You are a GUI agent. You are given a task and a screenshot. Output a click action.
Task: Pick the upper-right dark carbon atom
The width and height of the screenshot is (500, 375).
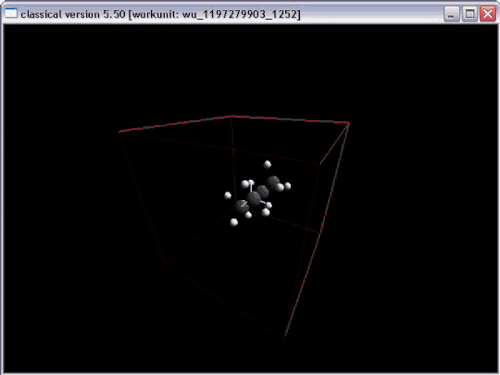coord(273,182)
